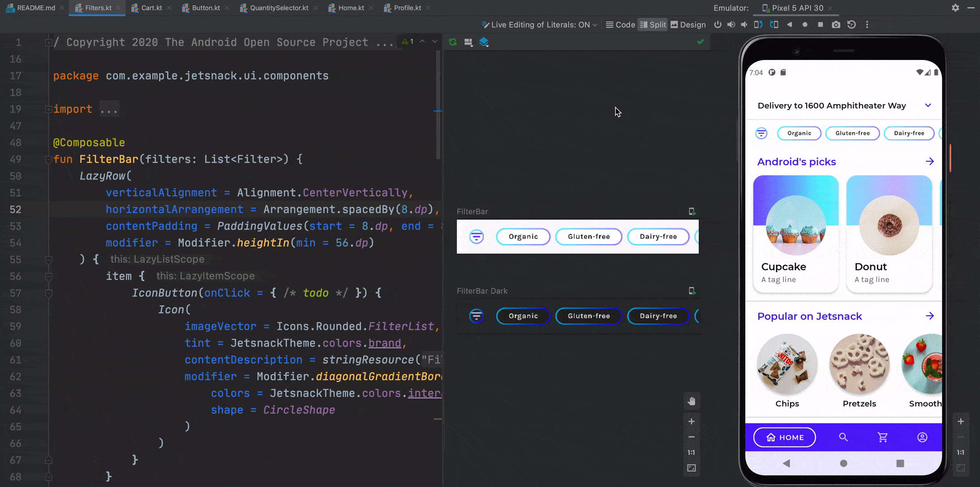Select the Cart.kt tab
The image size is (980, 487).
tap(151, 8)
